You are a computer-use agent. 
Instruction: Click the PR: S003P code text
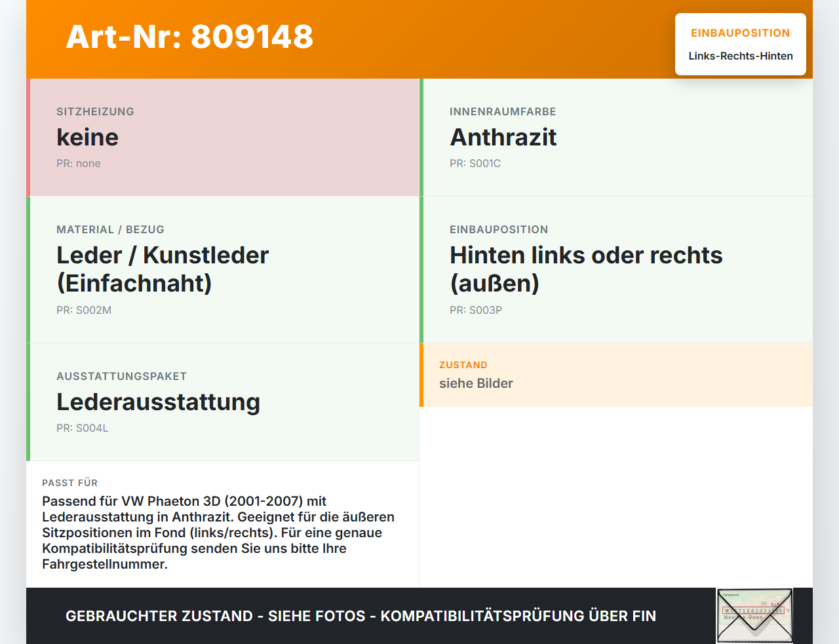(x=476, y=311)
